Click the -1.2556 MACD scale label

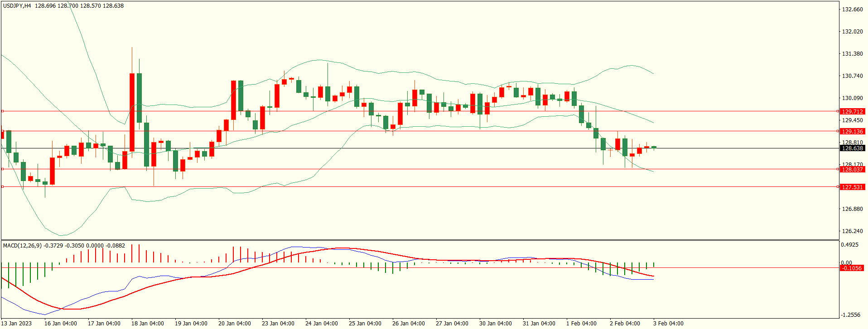(x=850, y=315)
